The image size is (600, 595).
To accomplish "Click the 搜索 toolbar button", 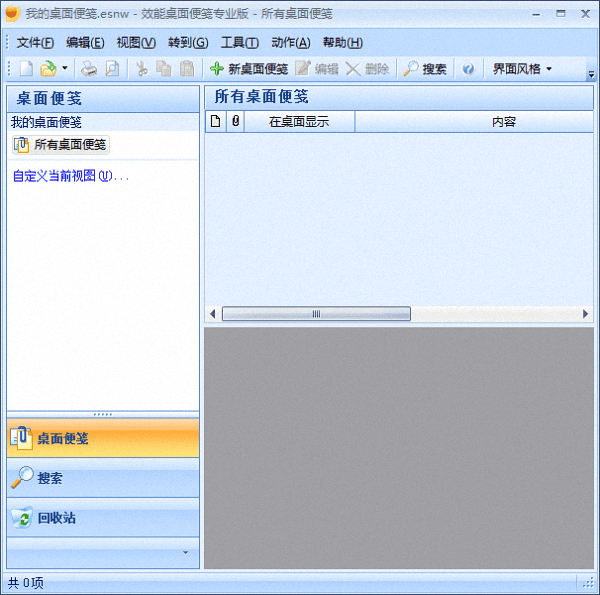I will pyautogui.click(x=425, y=69).
